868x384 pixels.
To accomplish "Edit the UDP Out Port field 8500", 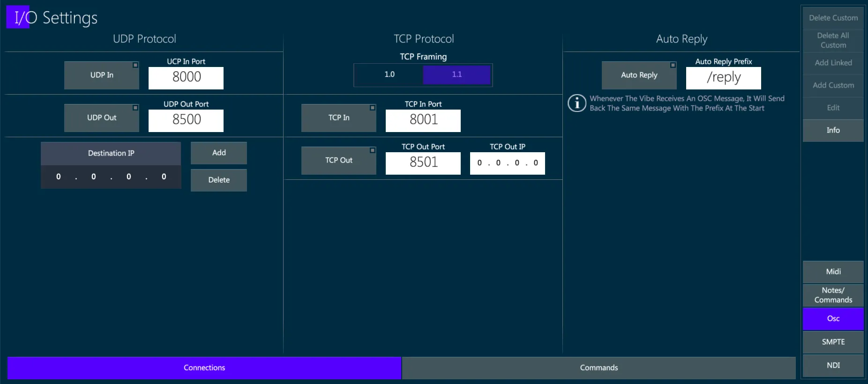I will (x=186, y=120).
